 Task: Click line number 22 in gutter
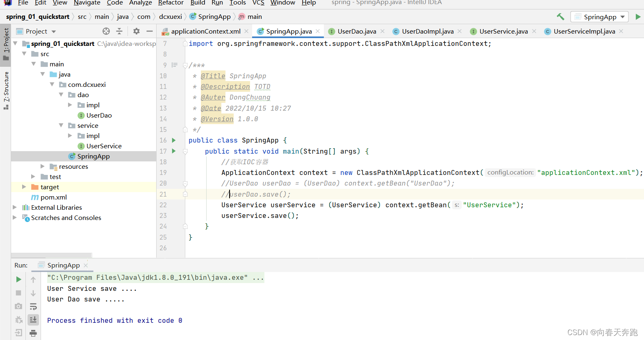(x=163, y=205)
